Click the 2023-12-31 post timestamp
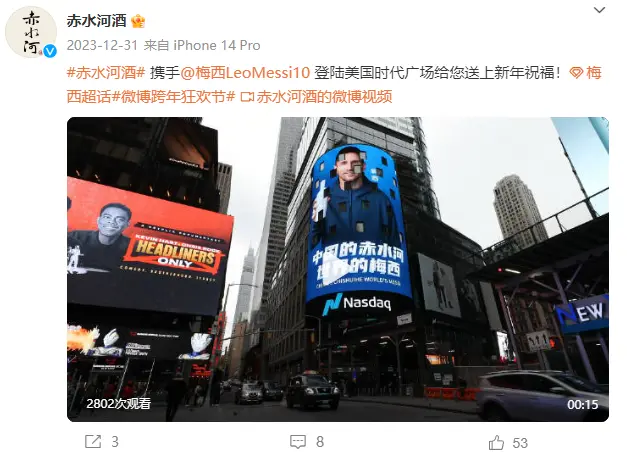This screenshot has width=627, height=460. click(102, 45)
